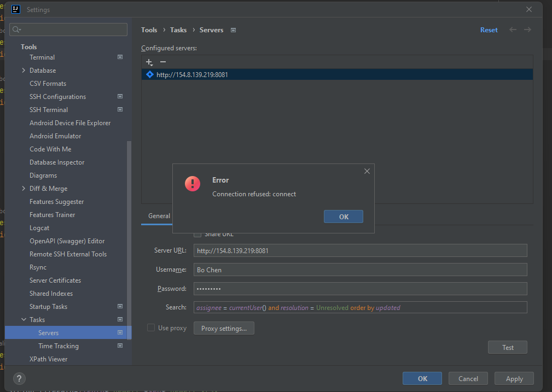Click the project icon next to SSH Configurations
This screenshot has width=552, height=392.
pyautogui.click(x=120, y=96)
